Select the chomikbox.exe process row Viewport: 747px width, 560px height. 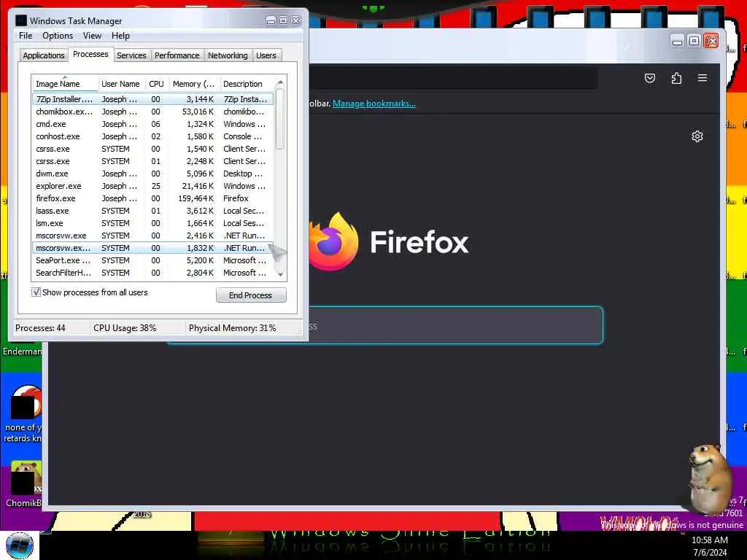[153, 112]
